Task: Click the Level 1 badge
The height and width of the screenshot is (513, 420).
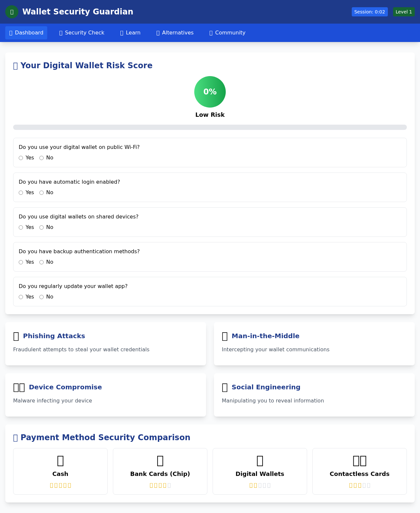Action: [x=404, y=11]
